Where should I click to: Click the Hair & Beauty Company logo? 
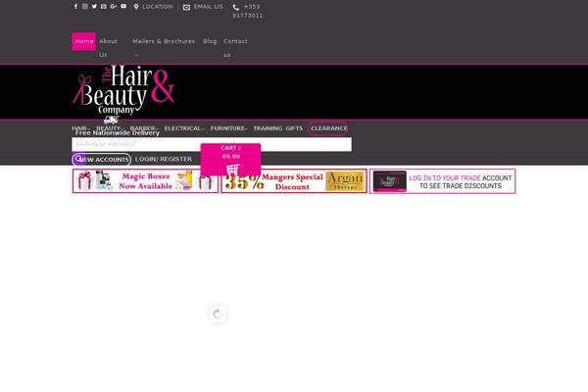click(123, 90)
